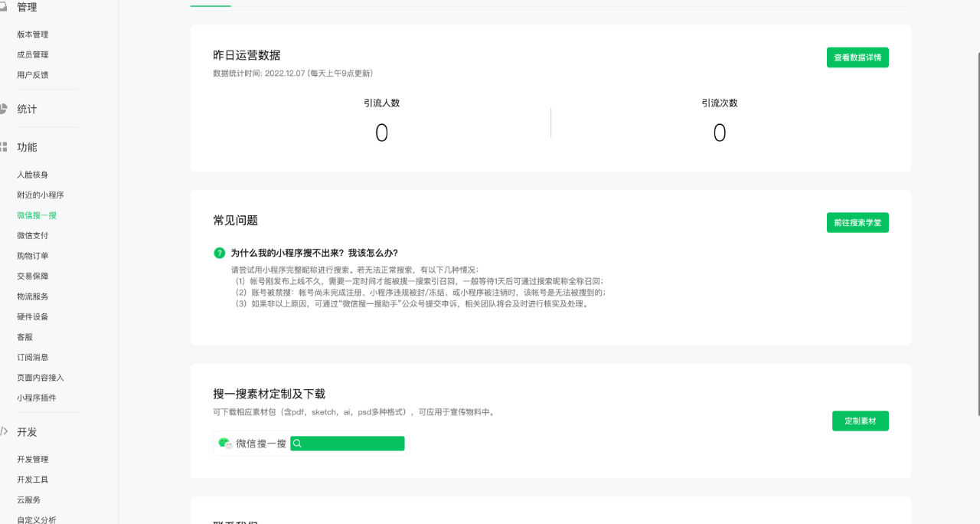Screen dimensions: 980x524
Task: Click the 功能 grid icon
Action: (x=4, y=146)
